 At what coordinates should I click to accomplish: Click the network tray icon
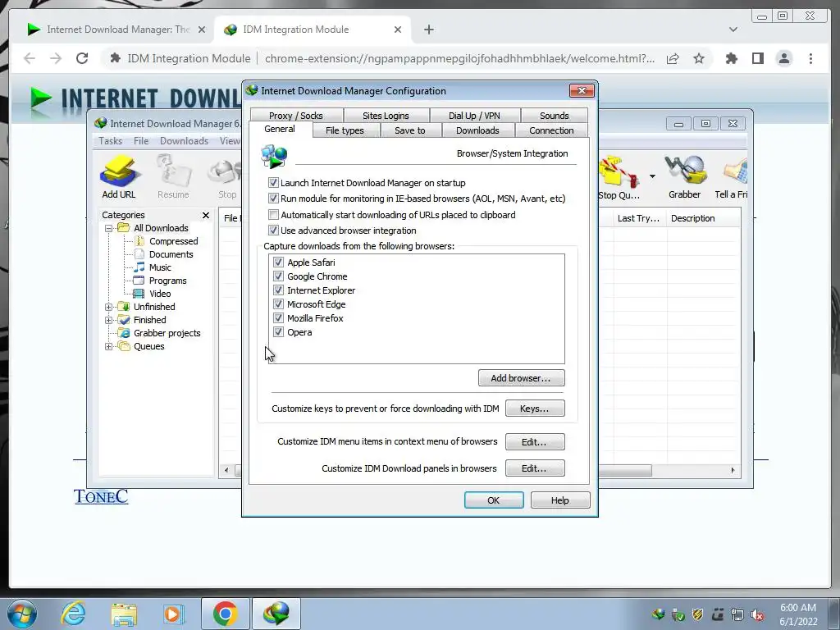(x=737, y=614)
